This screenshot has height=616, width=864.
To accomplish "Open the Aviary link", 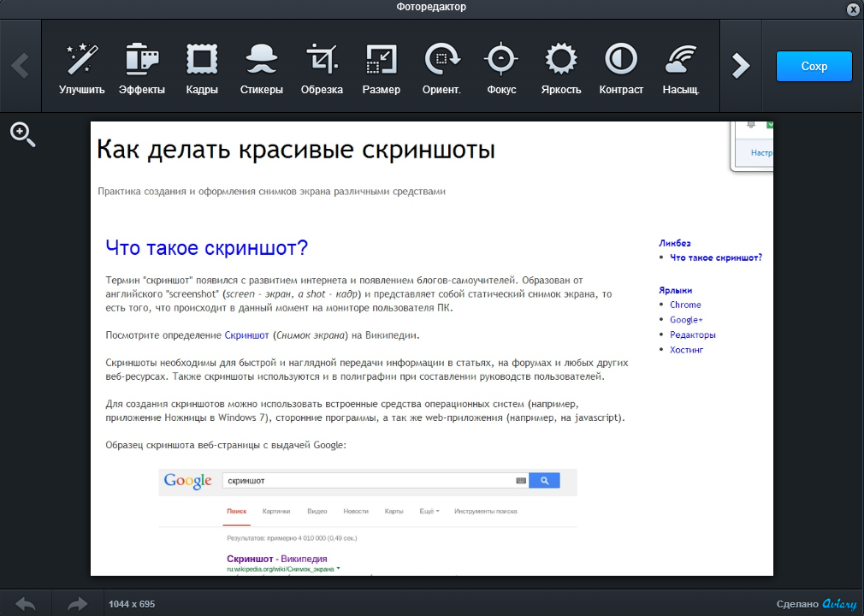I will click(839, 604).
